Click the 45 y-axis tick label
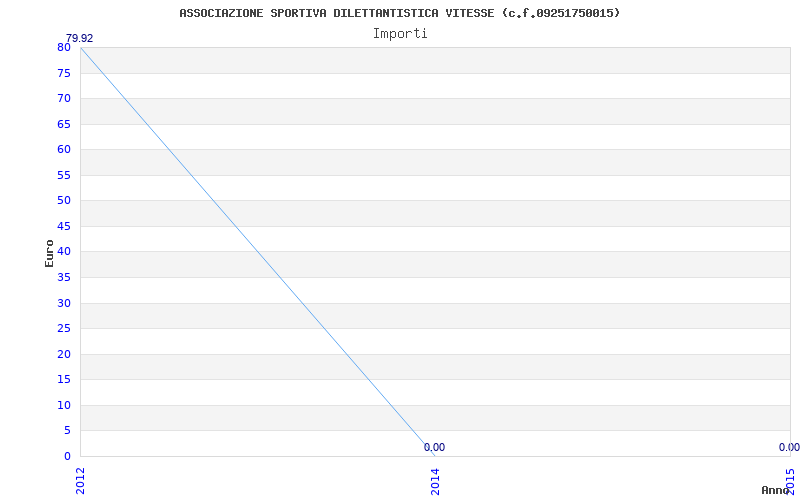800x500 pixels. pos(64,226)
